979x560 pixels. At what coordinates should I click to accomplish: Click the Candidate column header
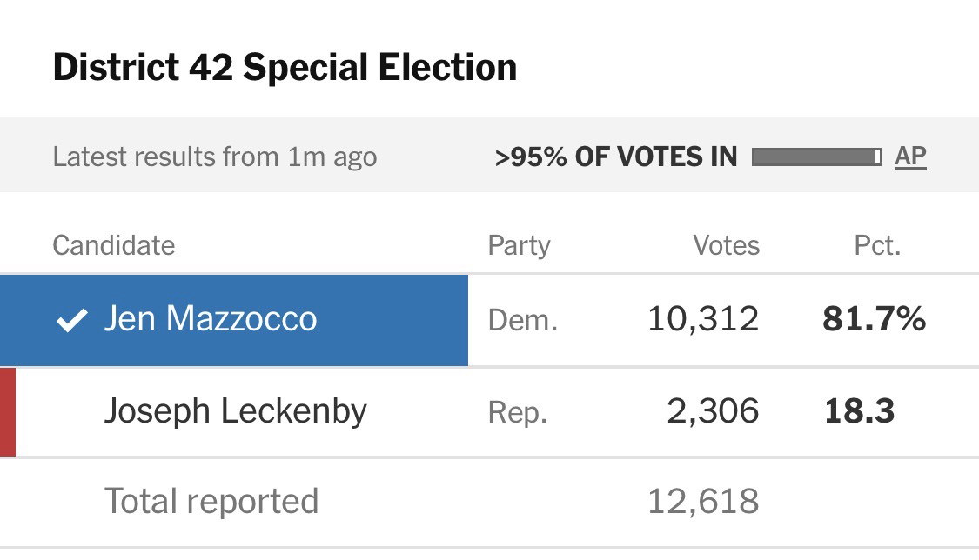point(113,245)
